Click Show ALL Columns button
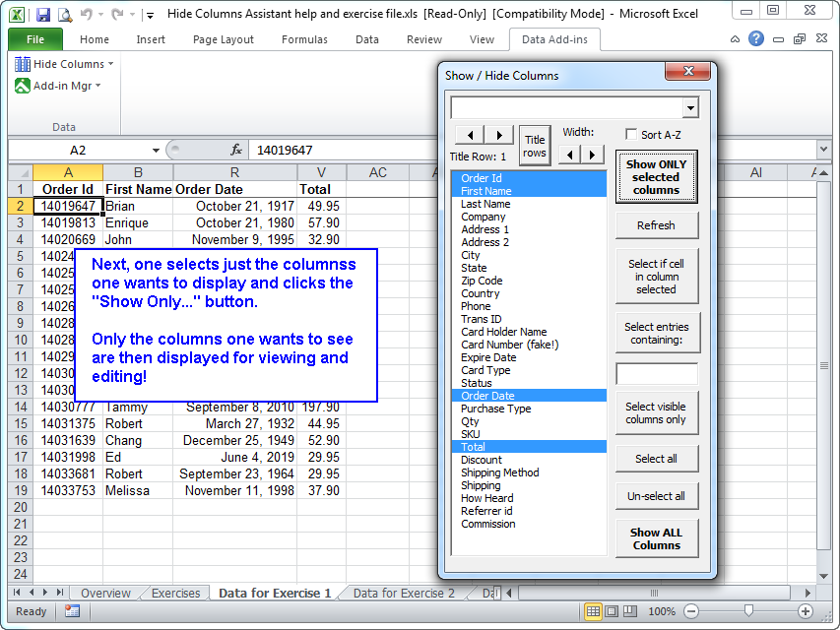Viewport: 840px width, 630px height. [656, 538]
